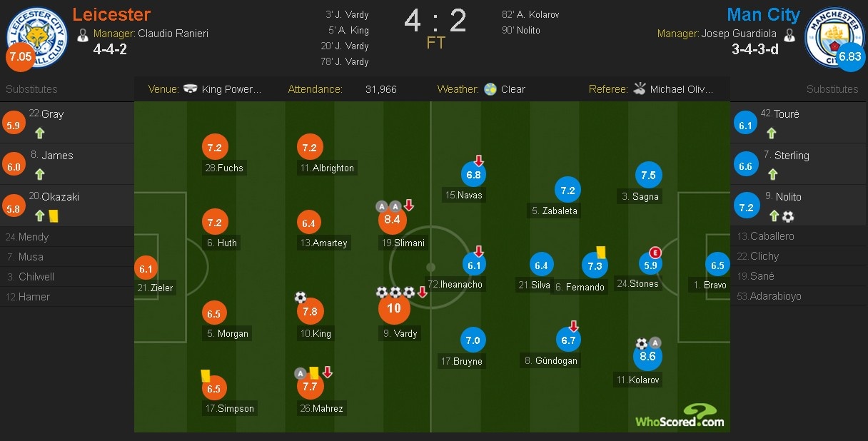Toggle Sterling's green substitution arrow

(x=772, y=173)
